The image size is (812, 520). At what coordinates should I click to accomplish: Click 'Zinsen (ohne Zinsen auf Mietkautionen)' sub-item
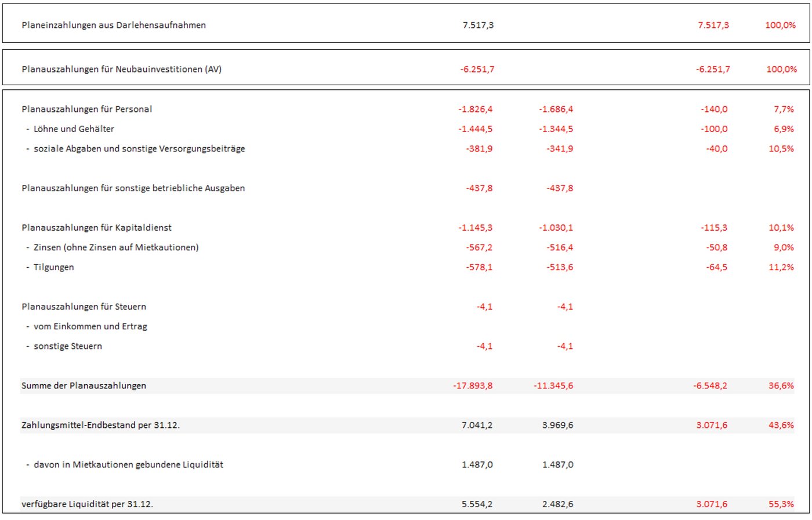[x=116, y=247]
